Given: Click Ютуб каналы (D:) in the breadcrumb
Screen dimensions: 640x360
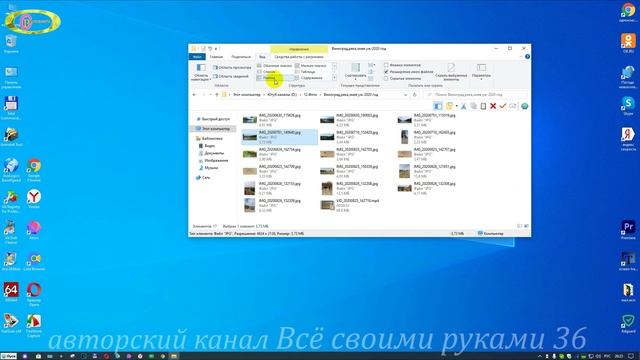Looking at the screenshot, I should (282, 95).
